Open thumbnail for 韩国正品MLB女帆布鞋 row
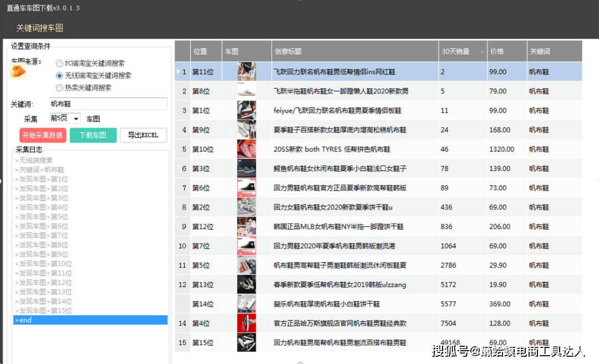 246,227
